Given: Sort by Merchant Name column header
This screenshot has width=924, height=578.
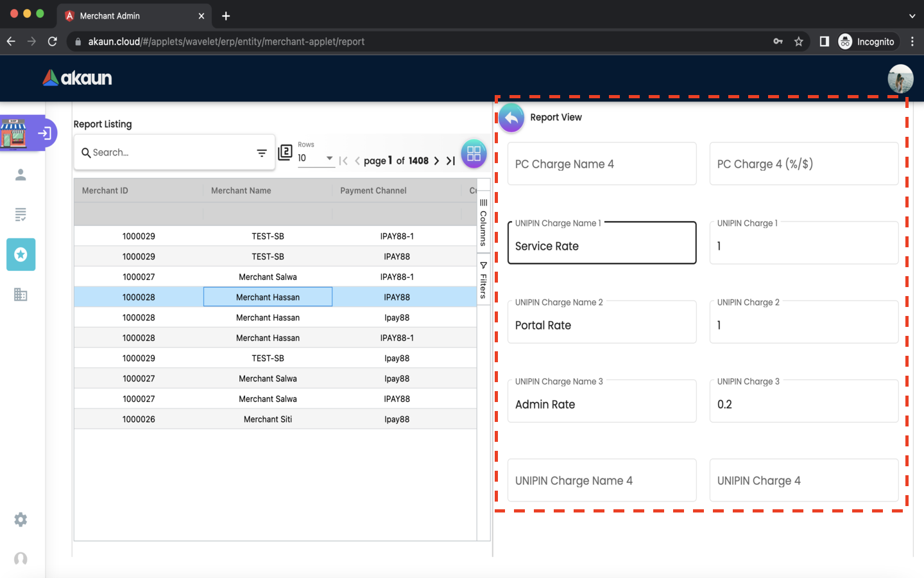Looking at the screenshot, I should pyautogui.click(x=241, y=191).
